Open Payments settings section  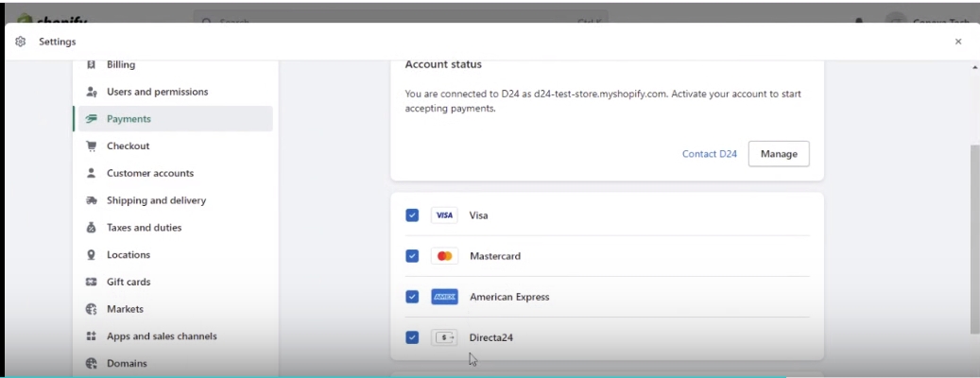pos(129,119)
